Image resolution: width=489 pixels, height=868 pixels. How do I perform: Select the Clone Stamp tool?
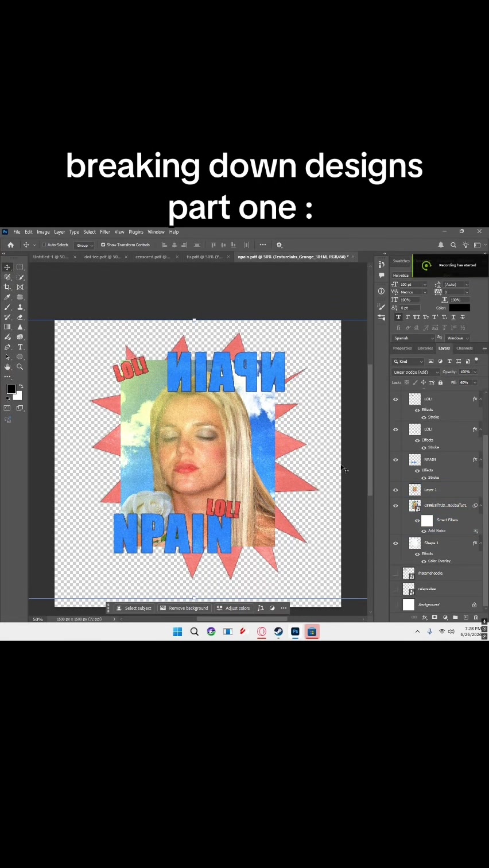point(20,307)
